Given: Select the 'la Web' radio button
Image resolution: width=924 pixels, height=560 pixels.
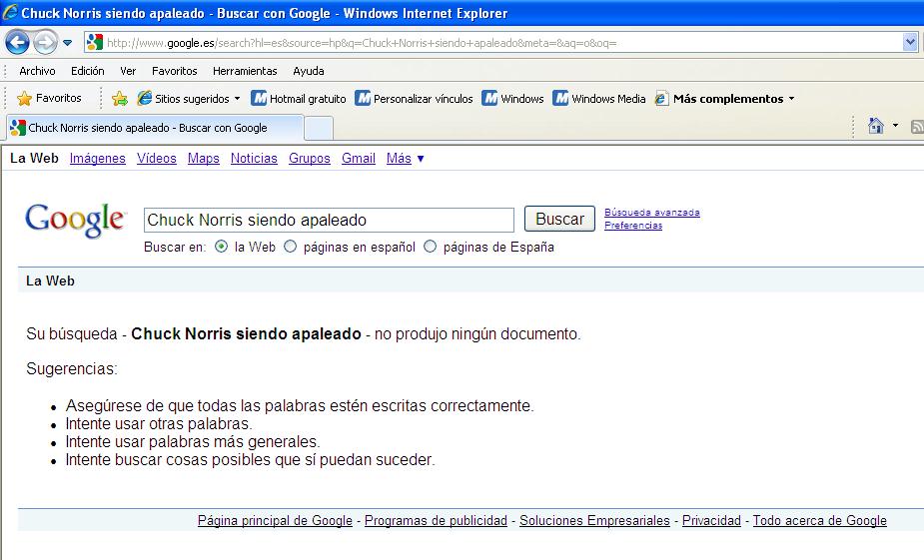Looking at the screenshot, I should (x=222, y=247).
